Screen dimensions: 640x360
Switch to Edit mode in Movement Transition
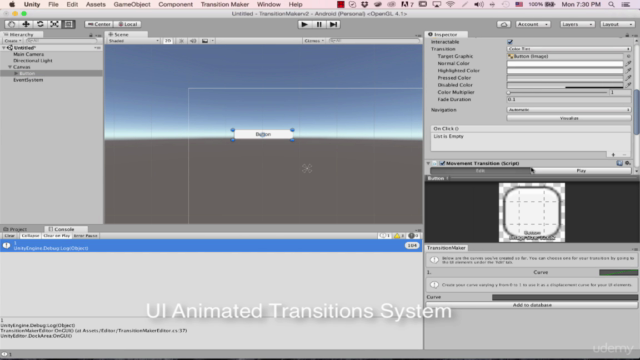coord(480,171)
